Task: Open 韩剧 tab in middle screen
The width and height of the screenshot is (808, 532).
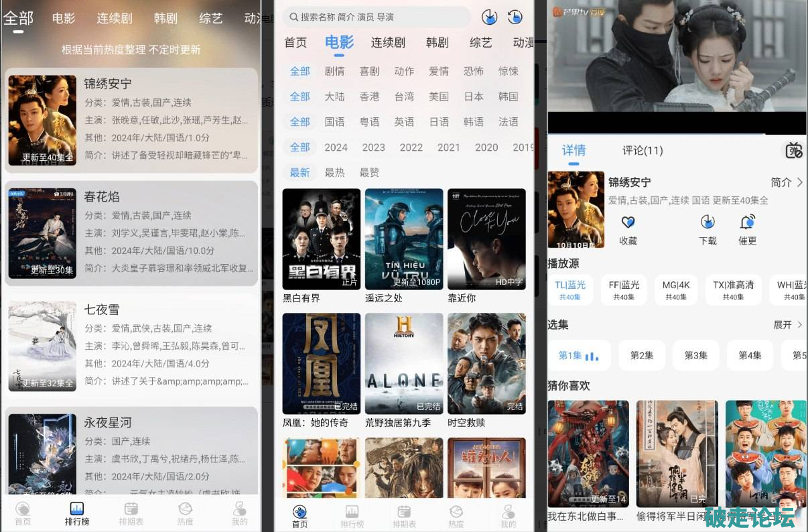Action: pyautogui.click(x=437, y=43)
